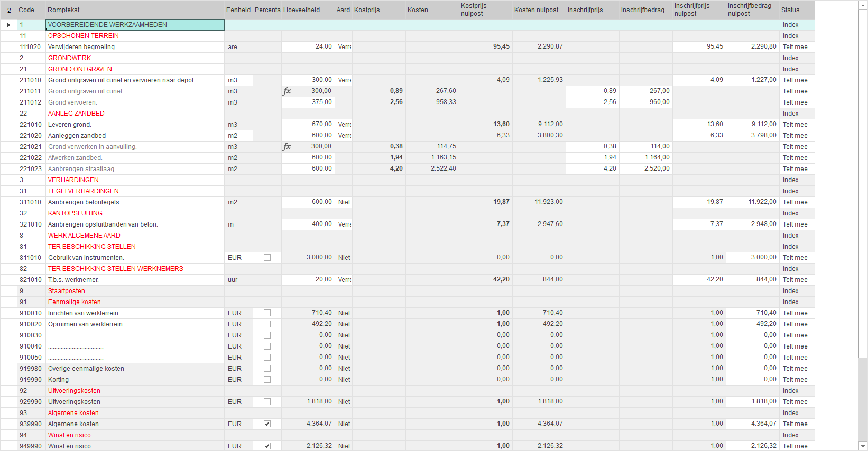Click Inschrijfbedrag nulpost 11.922,00 for betontegels

coord(752,202)
